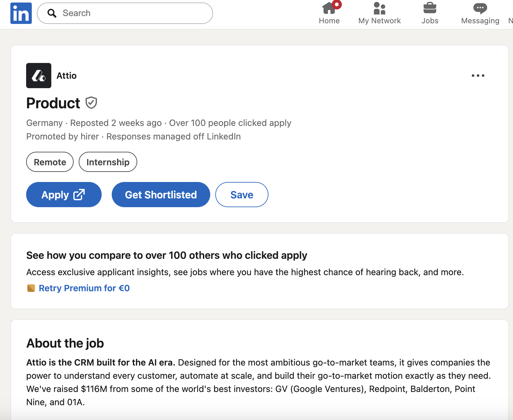Expand the three-dot more options menu

[478, 76]
